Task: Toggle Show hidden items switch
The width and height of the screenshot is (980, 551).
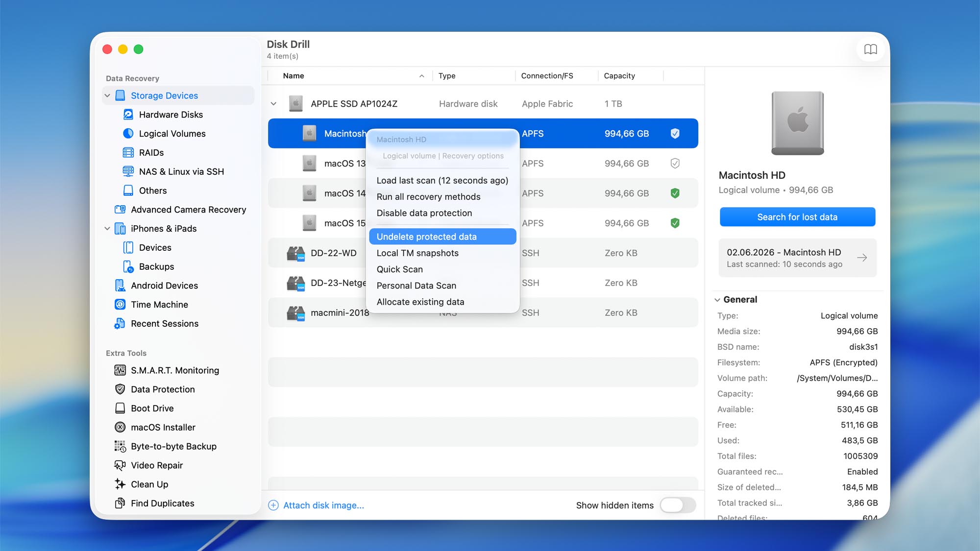Action: click(x=678, y=505)
